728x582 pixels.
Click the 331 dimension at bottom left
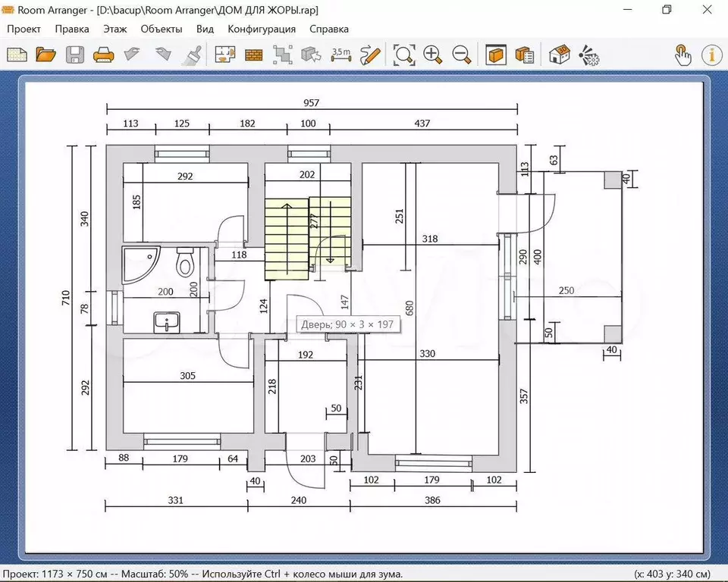click(175, 500)
